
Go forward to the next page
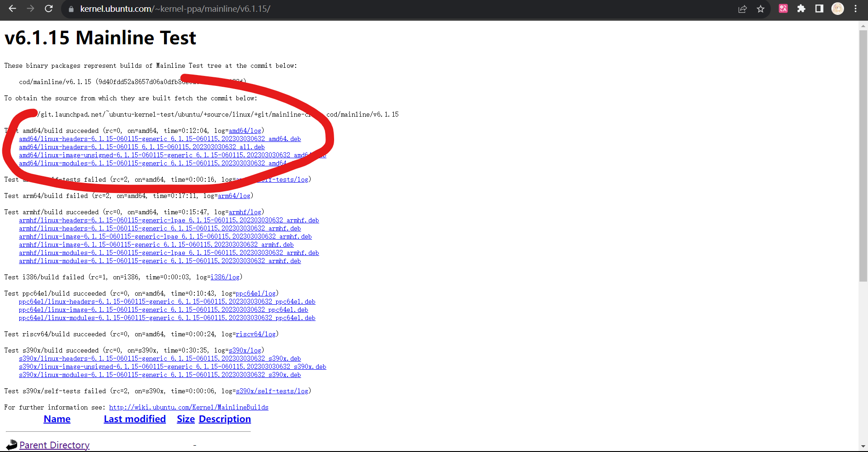coord(30,9)
